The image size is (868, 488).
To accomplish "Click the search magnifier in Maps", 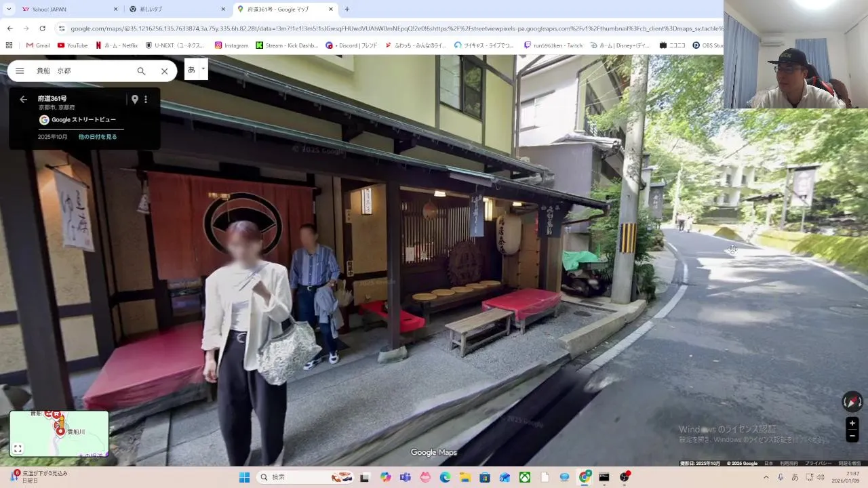I will 141,71.
